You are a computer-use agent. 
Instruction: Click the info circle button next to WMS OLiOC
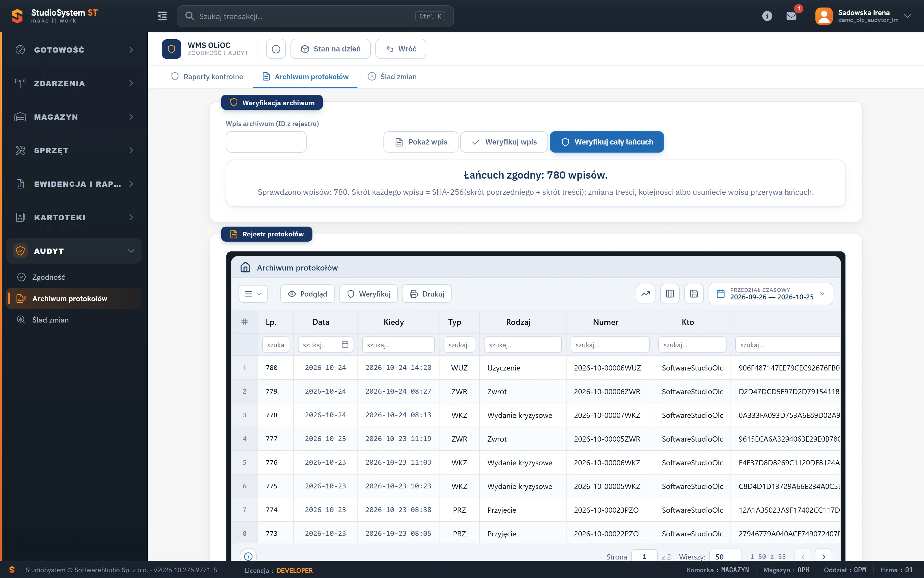276,49
